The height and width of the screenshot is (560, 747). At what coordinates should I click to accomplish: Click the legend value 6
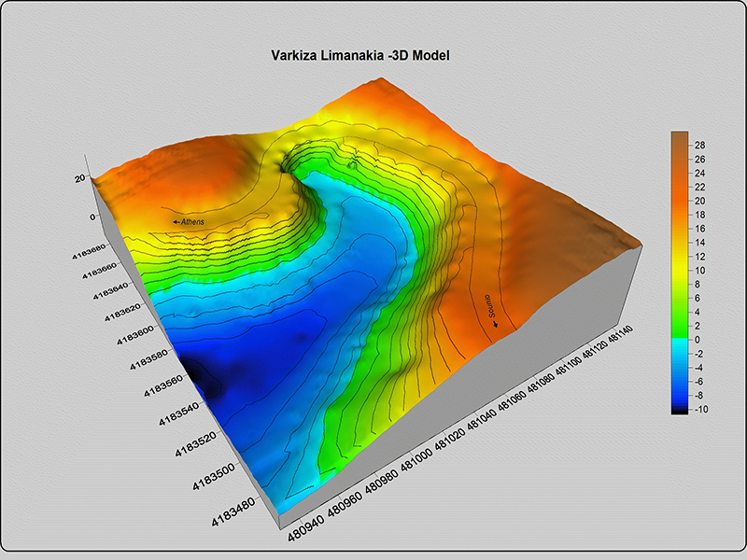[x=698, y=298]
